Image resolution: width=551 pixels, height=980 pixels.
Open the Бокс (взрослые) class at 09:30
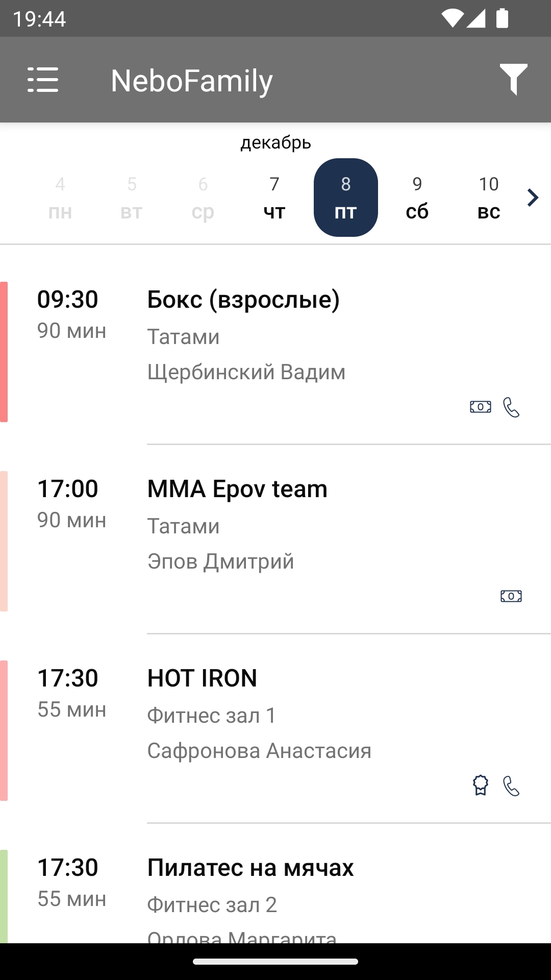click(275, 352)
